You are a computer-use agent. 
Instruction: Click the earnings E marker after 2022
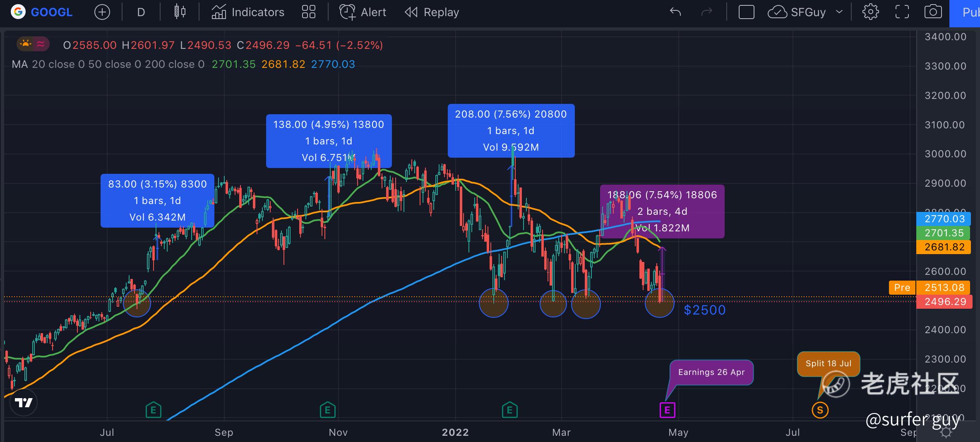(510, 410)
